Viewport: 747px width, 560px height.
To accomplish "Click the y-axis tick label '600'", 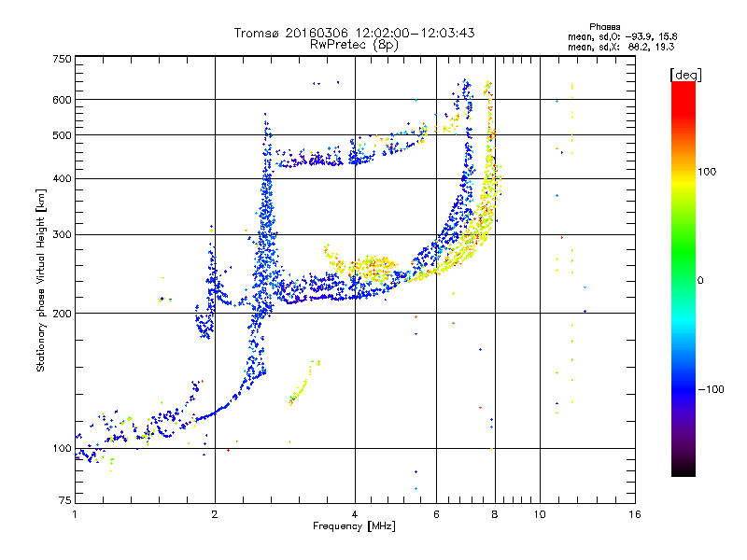I will (62, 100).
